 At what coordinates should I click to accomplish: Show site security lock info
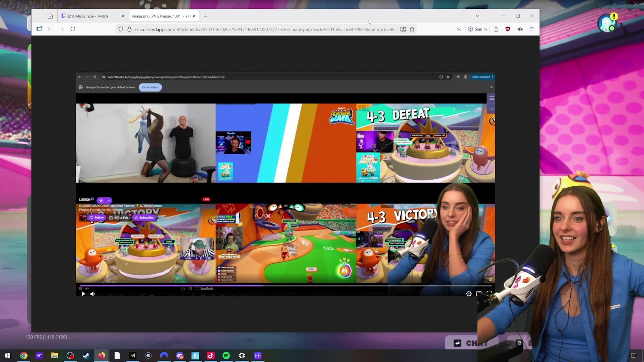[x=129, y=29]
